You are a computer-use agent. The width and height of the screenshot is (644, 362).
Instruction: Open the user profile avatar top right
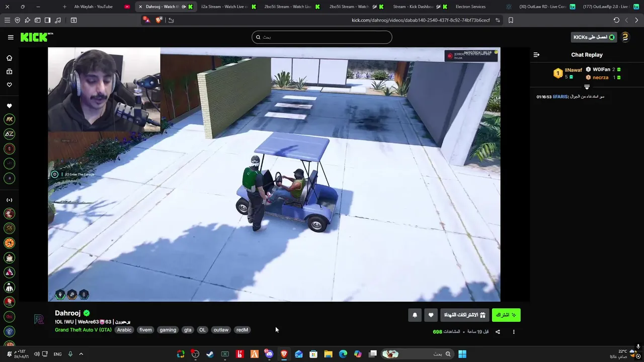coord(625,37)
